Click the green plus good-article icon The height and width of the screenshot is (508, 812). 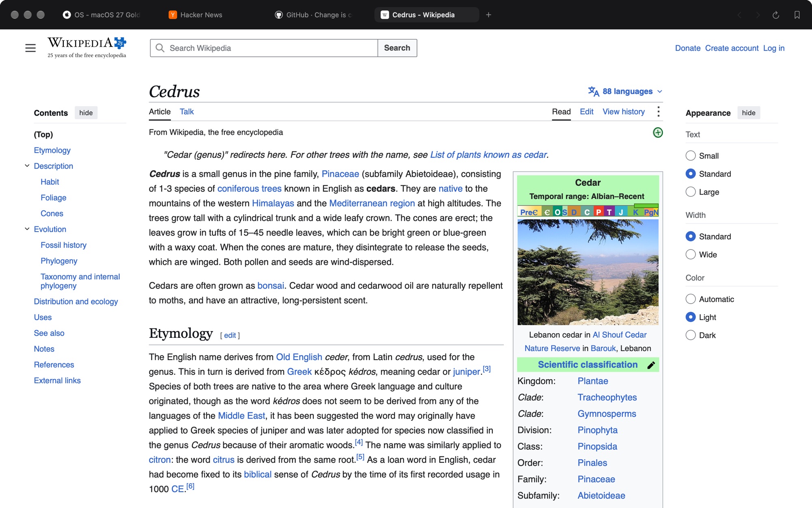coord(658,132)
